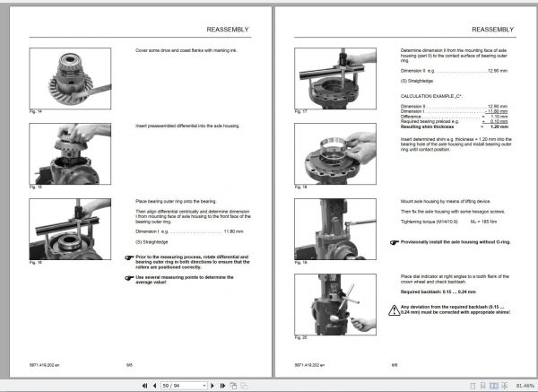Click the right page number 6/6

click(x=395, y=365)
